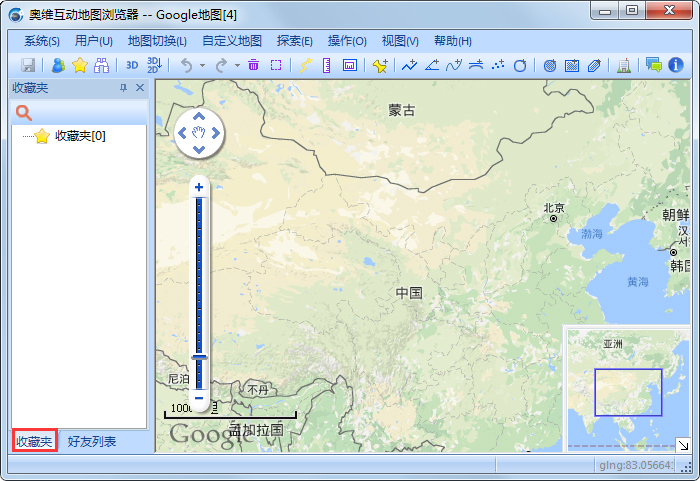Viewport: 700px width, 481px height.
Task: Pan the map right with arrow
Action: [x=216, y=133]
